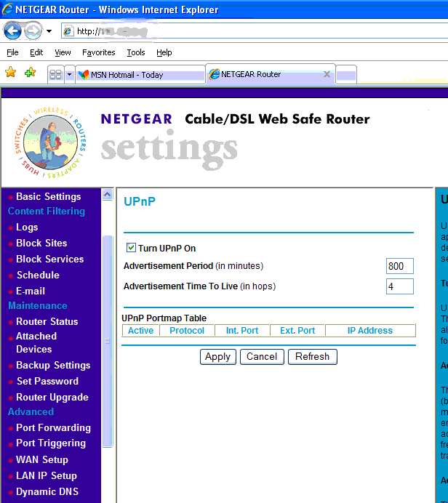Open the Favorites Center star icon
Viewport: 448px width, 503px height.
(x=10, y=73)
